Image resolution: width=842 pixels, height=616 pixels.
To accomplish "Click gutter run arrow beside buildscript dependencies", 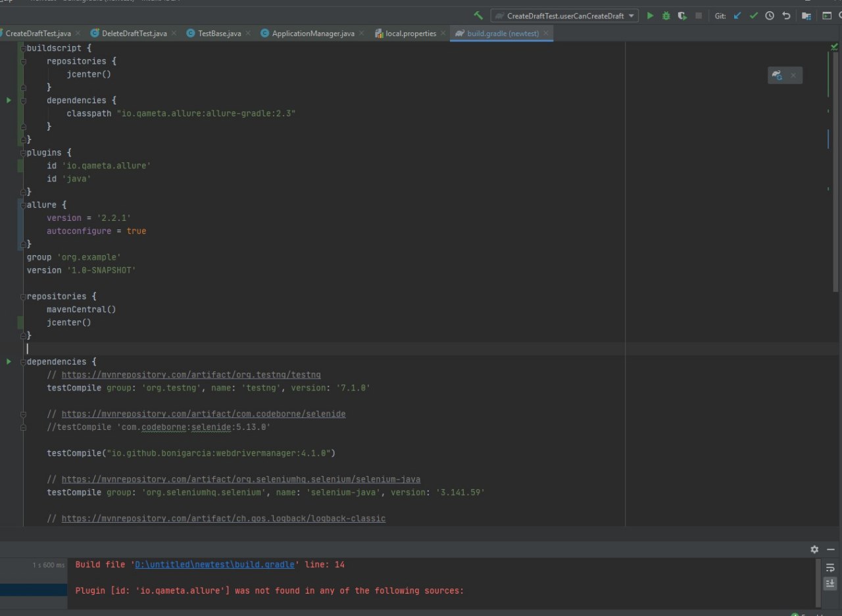I will tap(9, 100).
